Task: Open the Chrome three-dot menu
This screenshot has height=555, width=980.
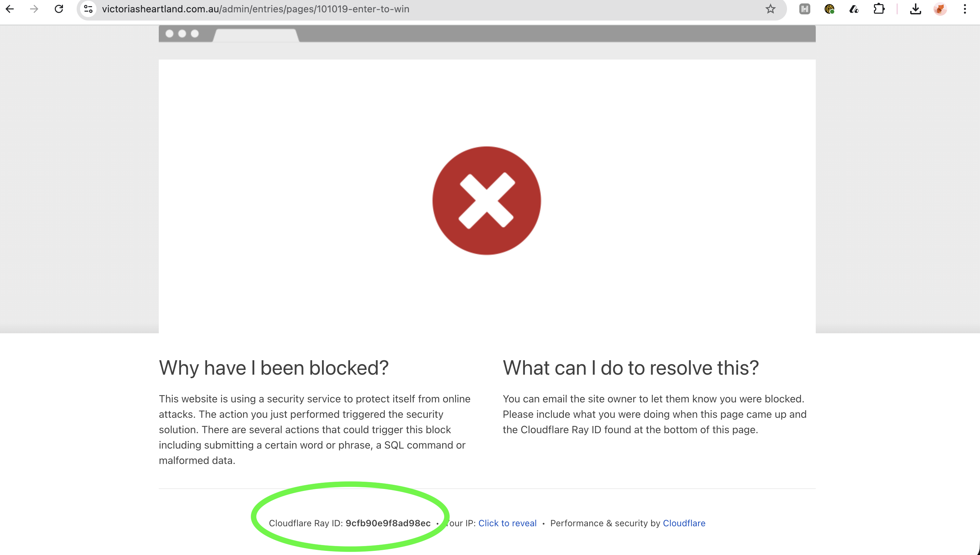Action: (965, 9)
